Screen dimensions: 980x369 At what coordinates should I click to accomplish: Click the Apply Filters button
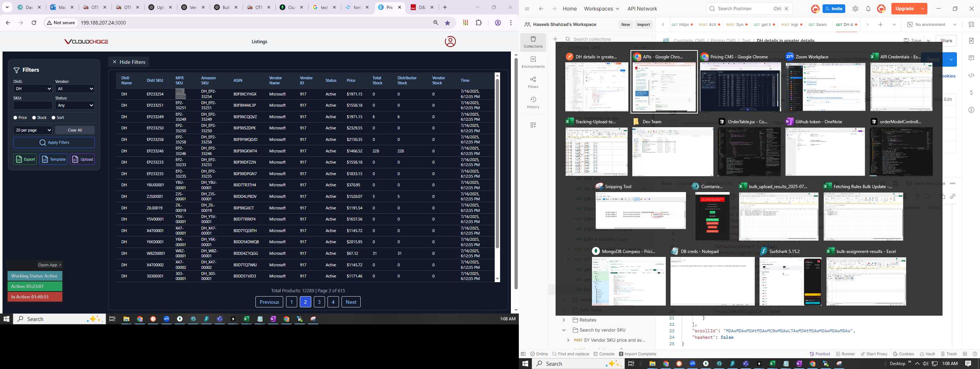point(54,143)
